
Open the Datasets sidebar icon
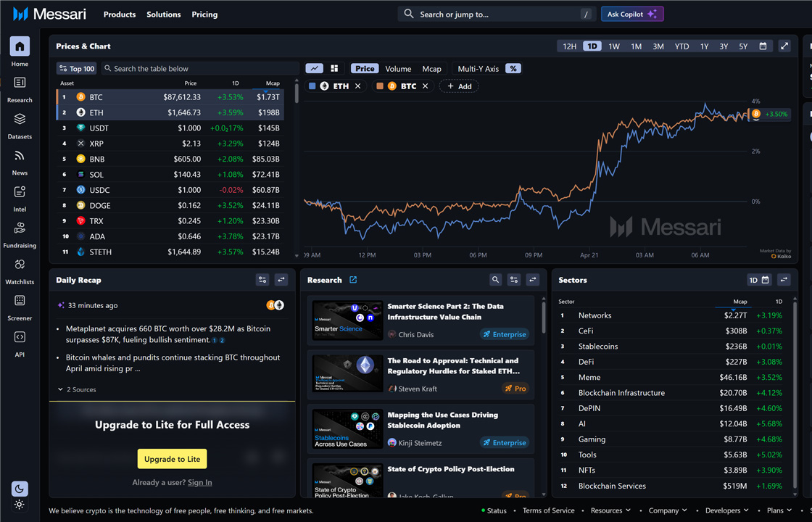[x=20, y=119]
